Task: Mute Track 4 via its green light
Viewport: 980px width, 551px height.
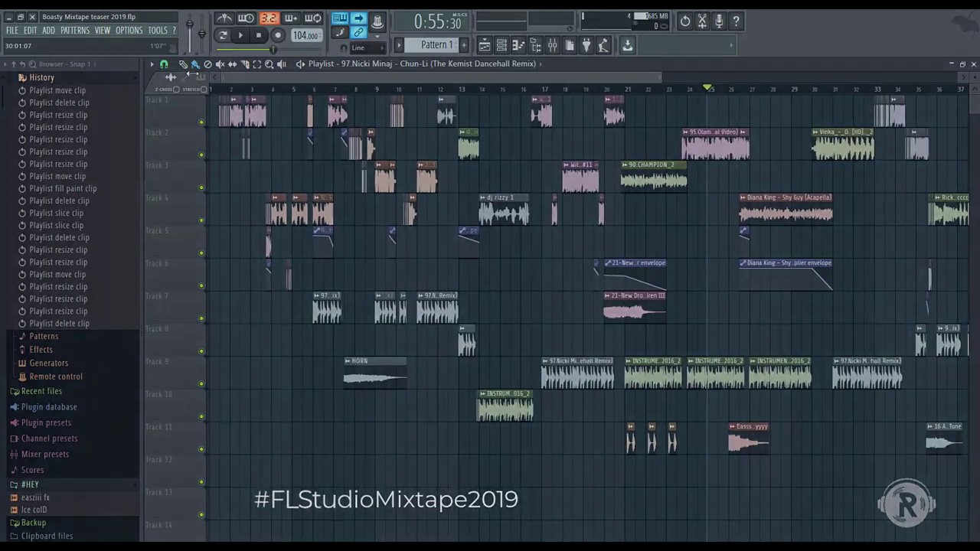Action: (201, 220)
